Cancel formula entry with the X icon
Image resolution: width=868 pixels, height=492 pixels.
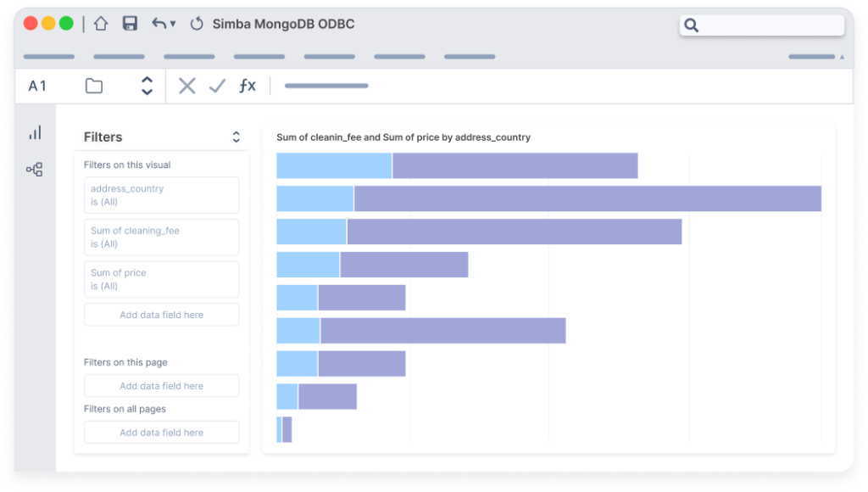[186, 85]
